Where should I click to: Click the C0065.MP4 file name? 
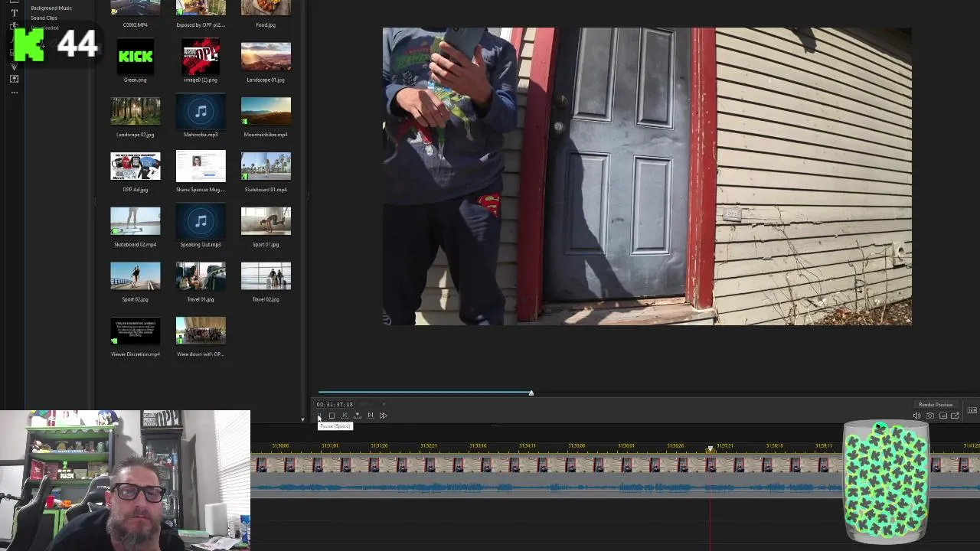[x=136, y=24]
